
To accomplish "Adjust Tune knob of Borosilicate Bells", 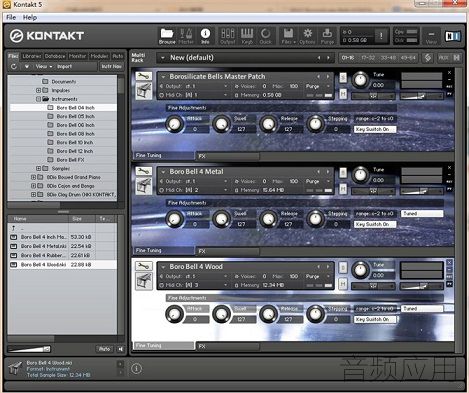I will click(x=360, y=80).
